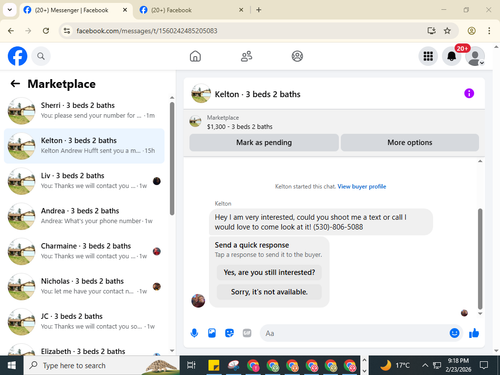Send a thumbs up like
This screenshot has width=500, height=375.
point(474,333)
